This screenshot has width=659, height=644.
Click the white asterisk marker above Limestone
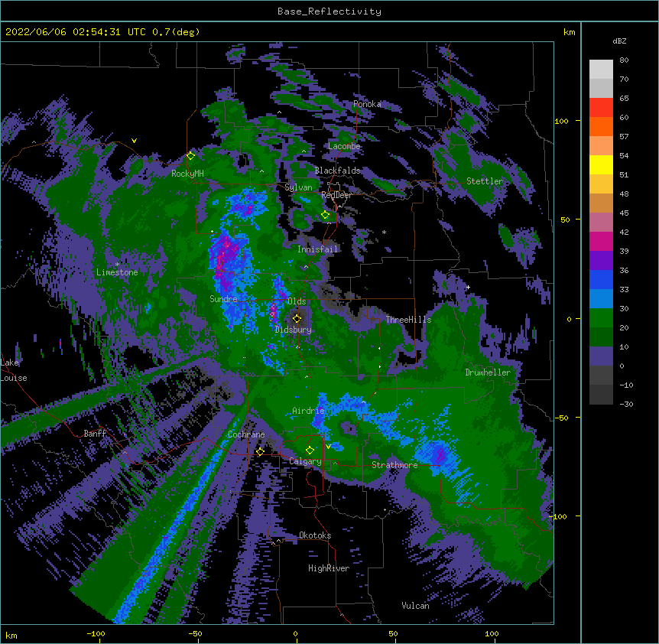117,265
